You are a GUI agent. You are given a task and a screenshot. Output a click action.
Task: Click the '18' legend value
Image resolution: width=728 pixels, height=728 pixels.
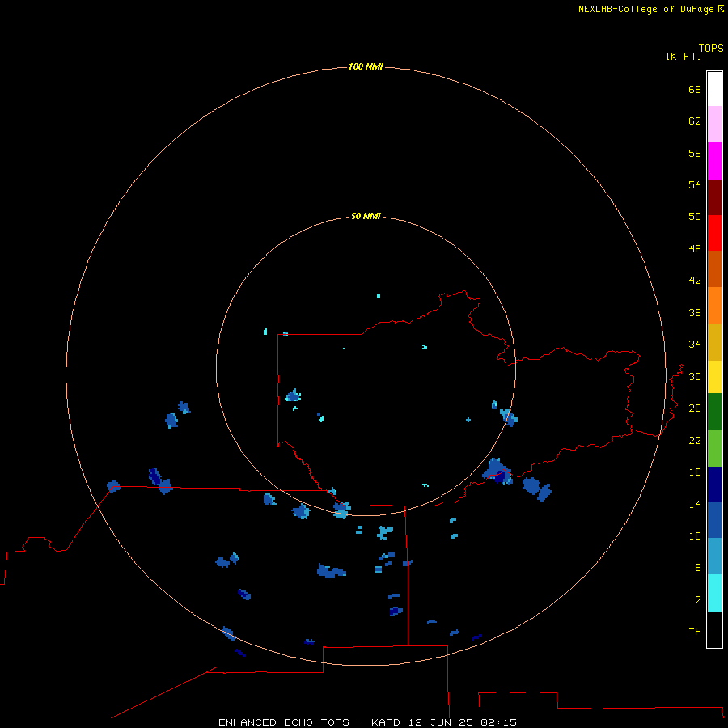tap(695, 472)
